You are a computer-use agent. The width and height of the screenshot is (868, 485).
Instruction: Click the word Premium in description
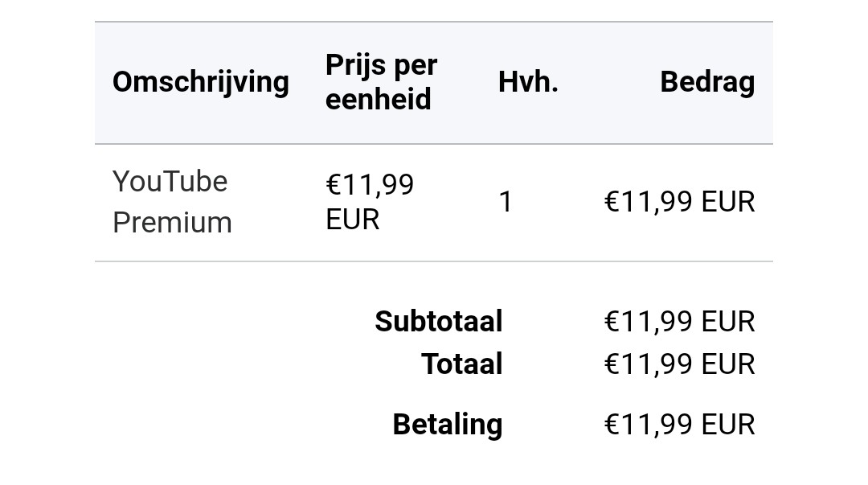172,223
